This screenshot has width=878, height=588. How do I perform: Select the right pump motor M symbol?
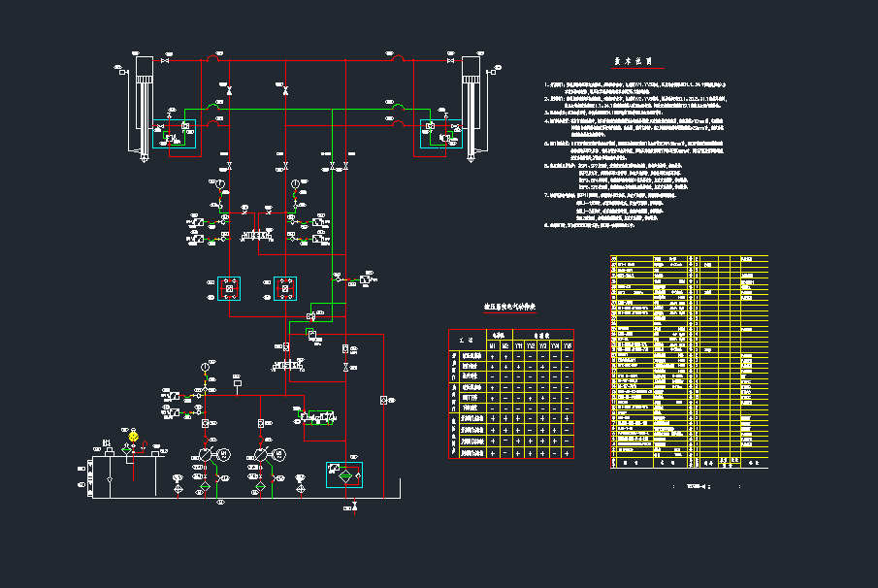[280, 454]
